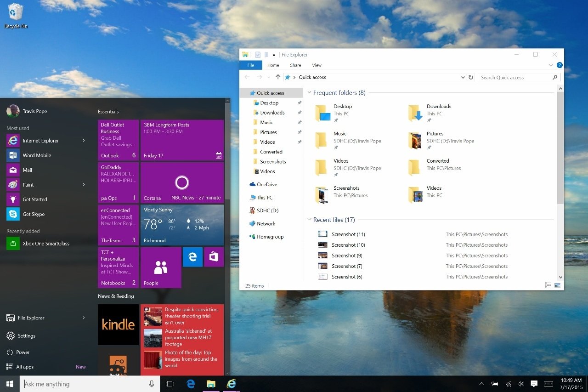Screen dimensions: 588x392
Task: Open the Action Center notification icon
Action: [x=534, y=384]
